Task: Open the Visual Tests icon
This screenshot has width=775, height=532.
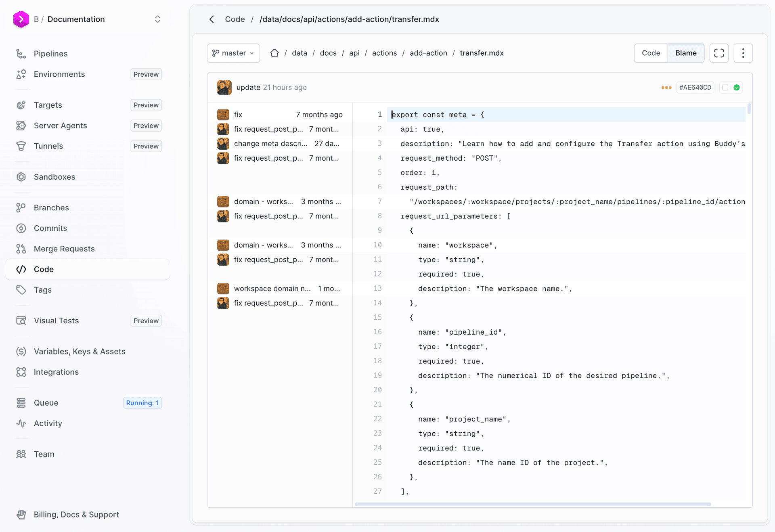Action: tap(21, 320)
